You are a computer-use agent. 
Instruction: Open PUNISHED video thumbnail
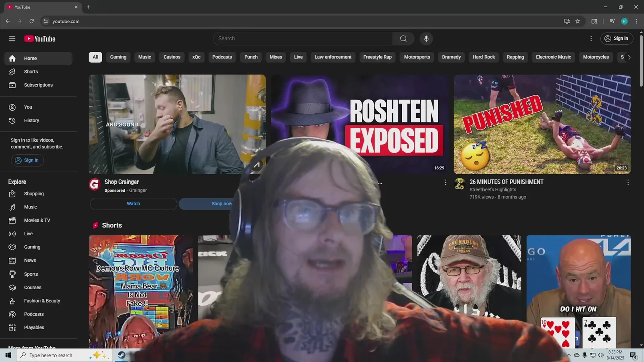coord(542,125)
